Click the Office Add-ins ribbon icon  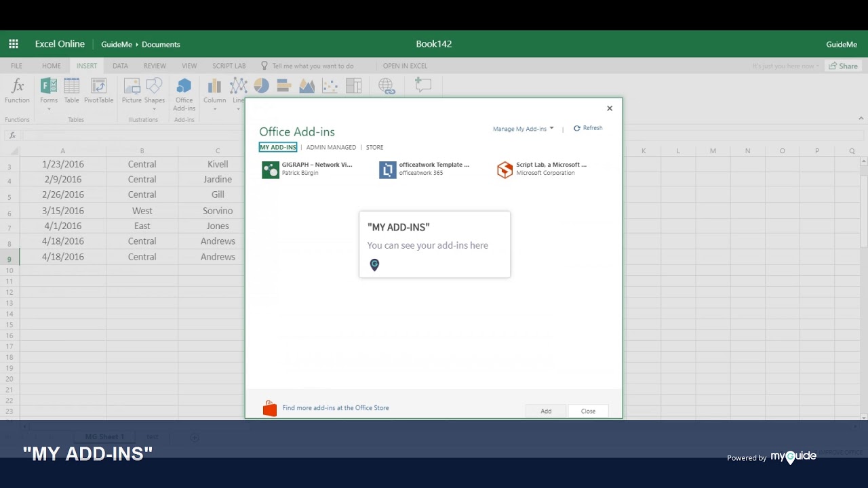(x=184, y=86)
